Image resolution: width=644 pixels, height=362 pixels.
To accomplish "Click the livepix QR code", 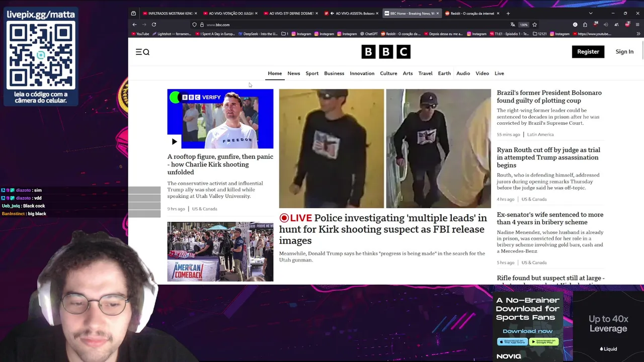I will click(x=41, y=55).
